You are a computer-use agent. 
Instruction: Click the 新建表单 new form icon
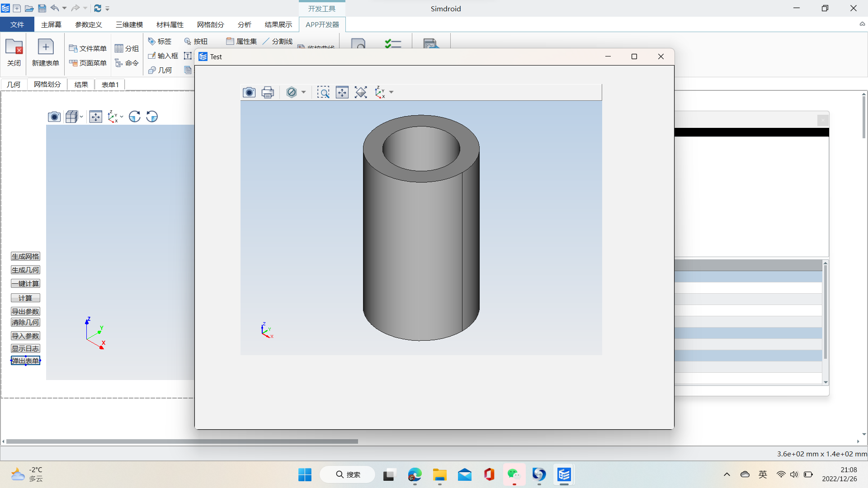[x=46, y=53]
